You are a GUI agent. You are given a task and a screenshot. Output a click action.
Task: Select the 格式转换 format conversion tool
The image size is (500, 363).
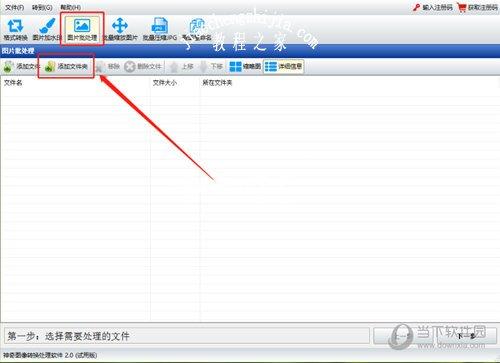[x=15, y=30]
